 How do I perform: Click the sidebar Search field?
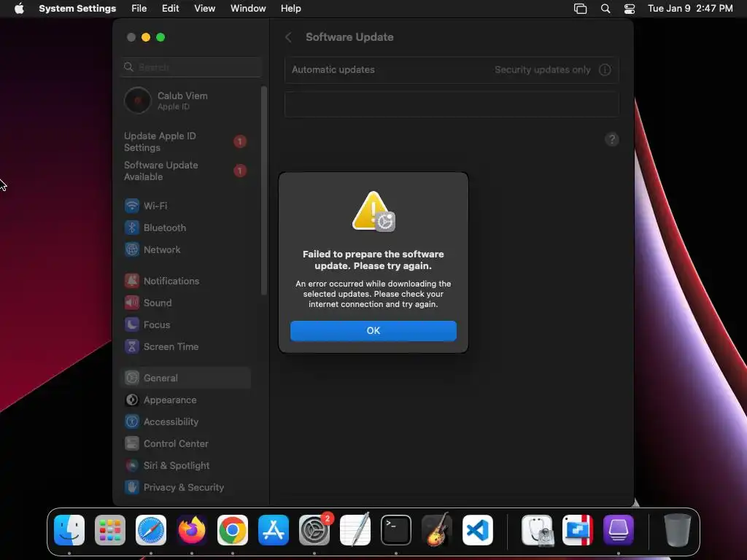pos(191,67)
